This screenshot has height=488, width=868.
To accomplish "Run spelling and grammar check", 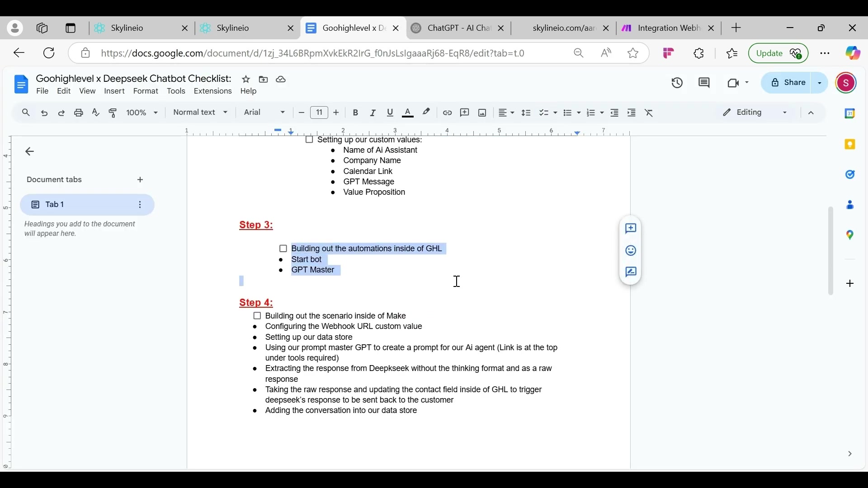I will click(96, 113).
